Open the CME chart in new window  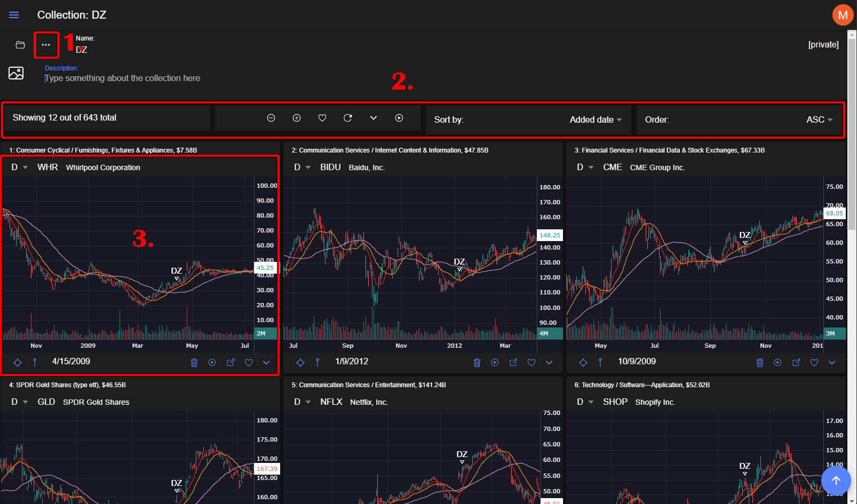click(796, 363)
